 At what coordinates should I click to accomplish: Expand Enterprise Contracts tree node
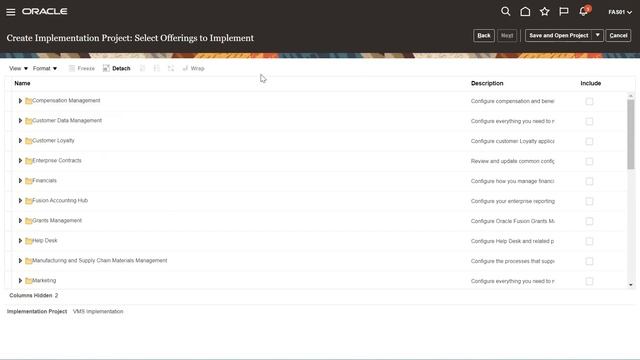click(x=20, y=161)
